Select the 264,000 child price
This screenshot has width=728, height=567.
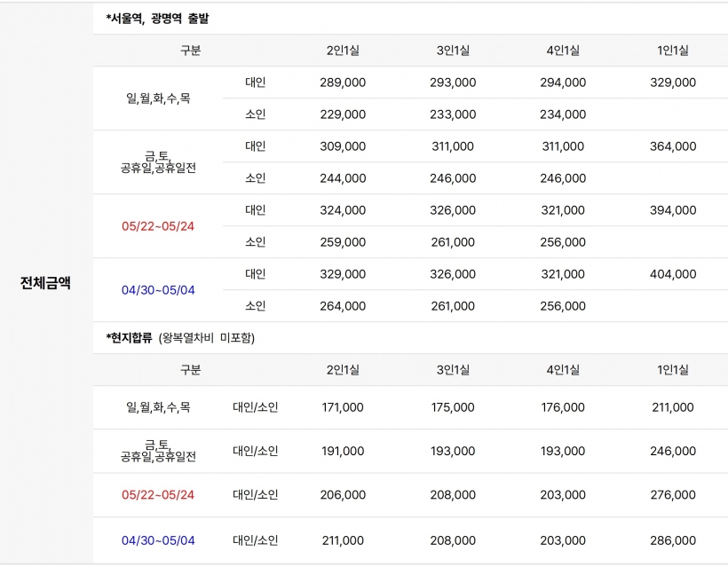coord(343,306)
